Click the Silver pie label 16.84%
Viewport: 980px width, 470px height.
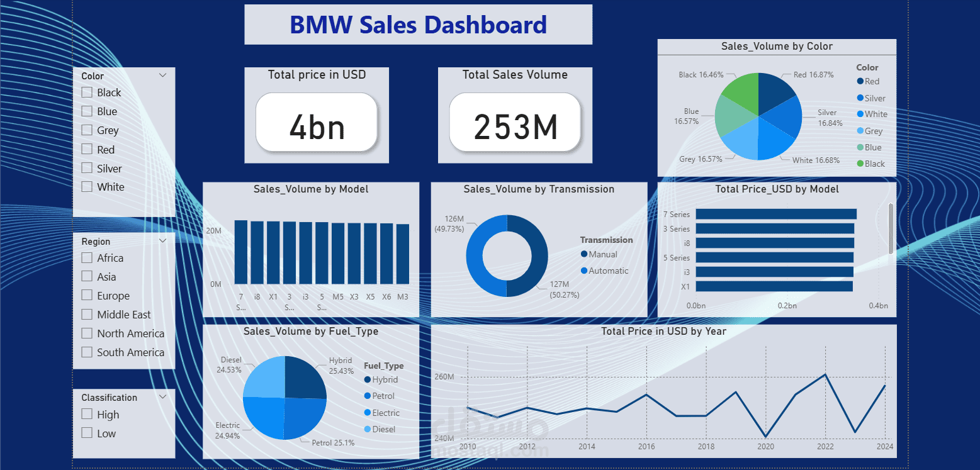click(830, 118)
